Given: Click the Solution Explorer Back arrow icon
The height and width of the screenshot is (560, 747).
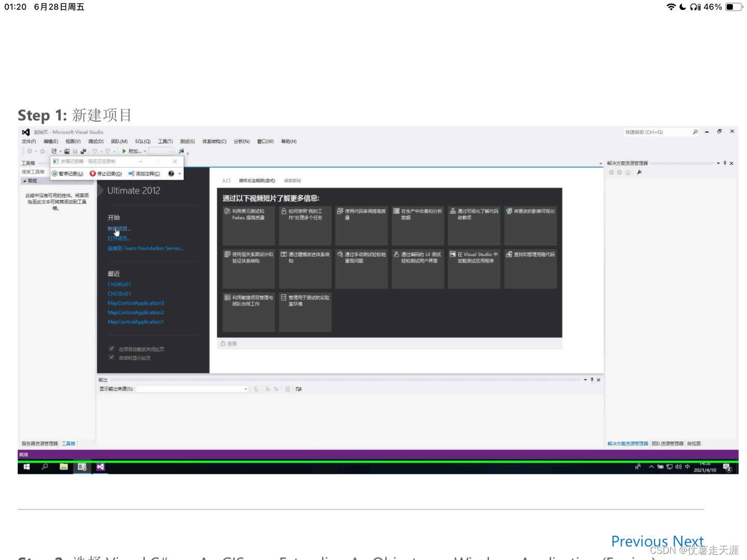Looking at the screenshot, I should pyautogui.click(x=612, y=172).
